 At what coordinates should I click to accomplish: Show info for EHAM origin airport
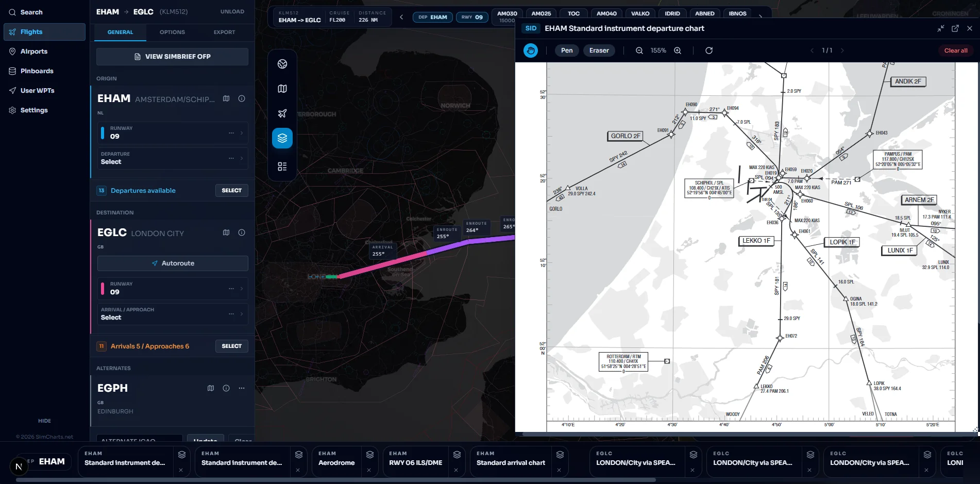[242, 98]
